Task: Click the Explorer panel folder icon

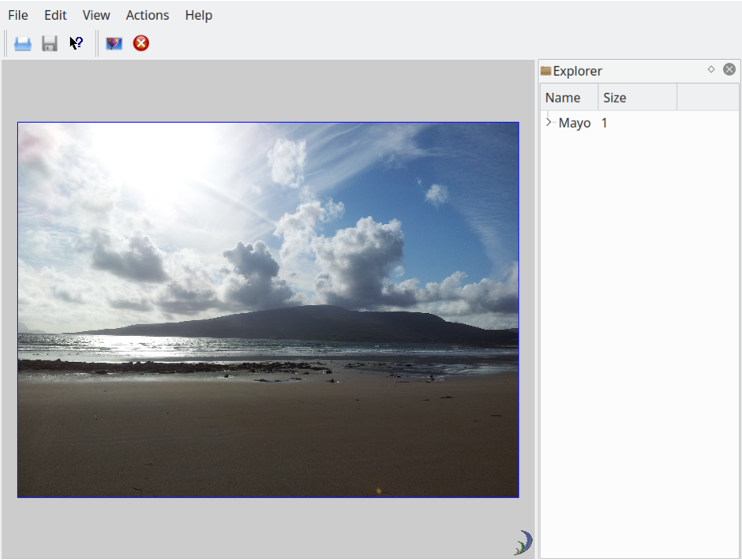Action: tap(545, 71)
